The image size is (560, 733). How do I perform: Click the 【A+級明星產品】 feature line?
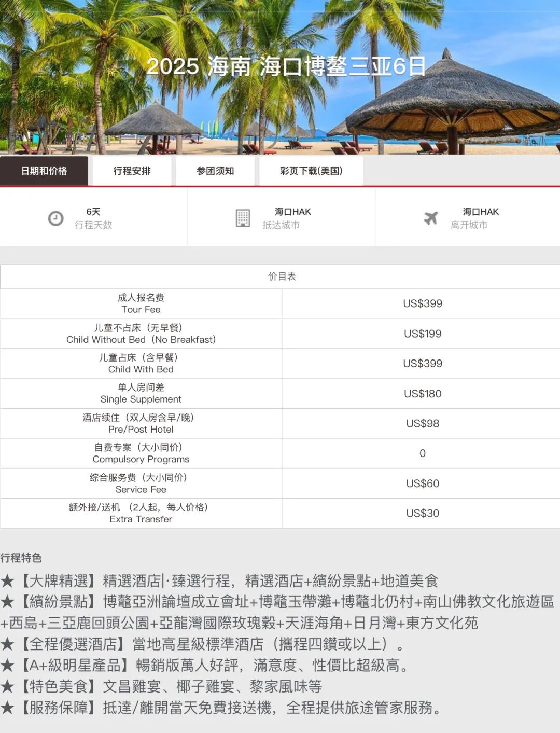click(205, 665)
